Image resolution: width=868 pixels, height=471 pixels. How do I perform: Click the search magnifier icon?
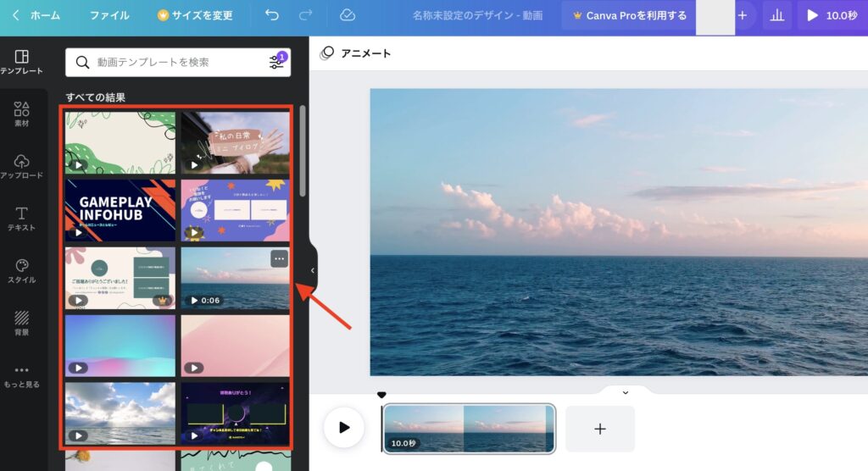82,62
